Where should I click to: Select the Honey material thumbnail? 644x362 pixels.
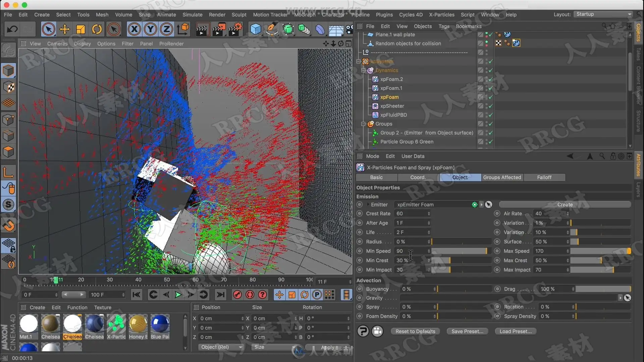(138, 324)
